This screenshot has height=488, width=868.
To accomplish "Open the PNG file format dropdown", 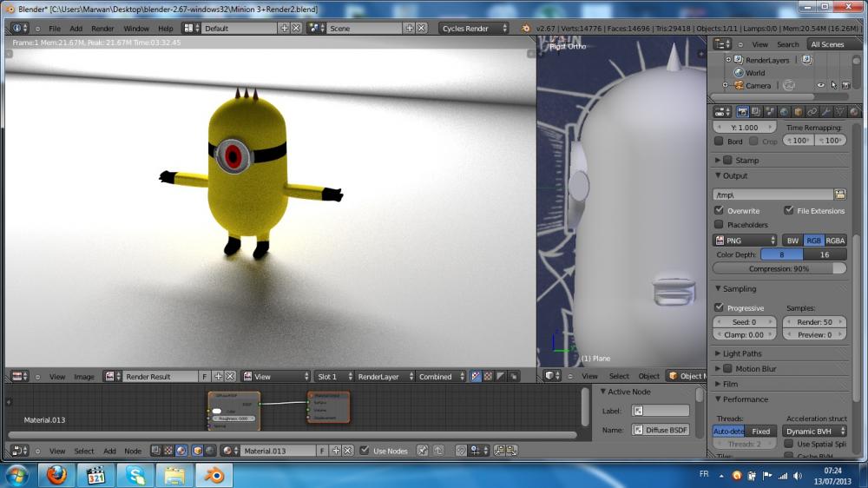I will 745,241.
